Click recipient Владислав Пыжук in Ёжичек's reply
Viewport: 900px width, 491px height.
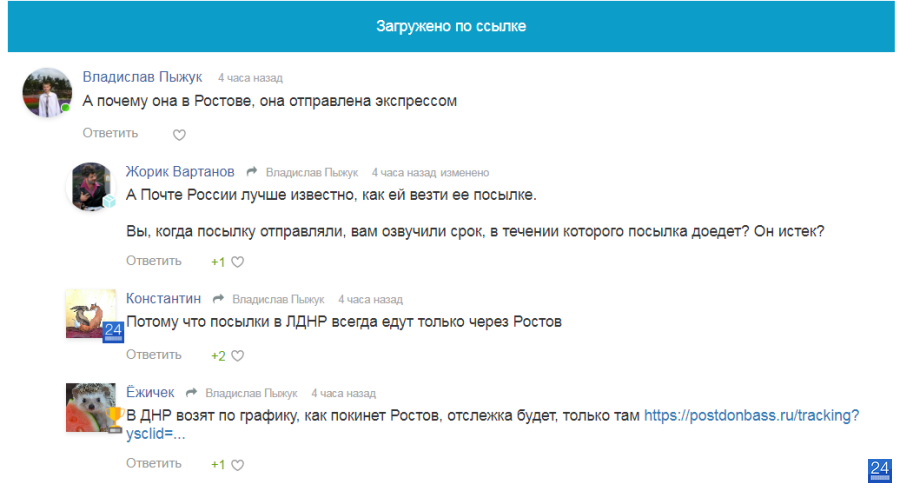click(x=251, y=393)
